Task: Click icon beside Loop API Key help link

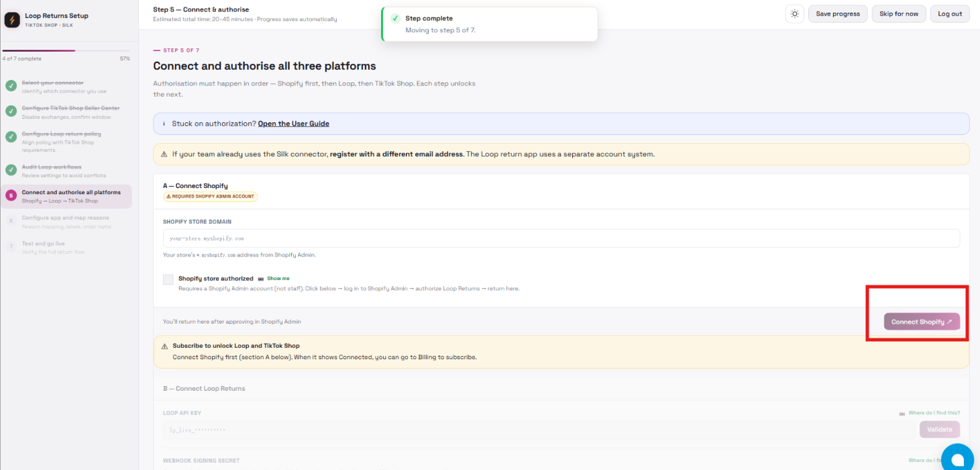Action: [902, 413]
